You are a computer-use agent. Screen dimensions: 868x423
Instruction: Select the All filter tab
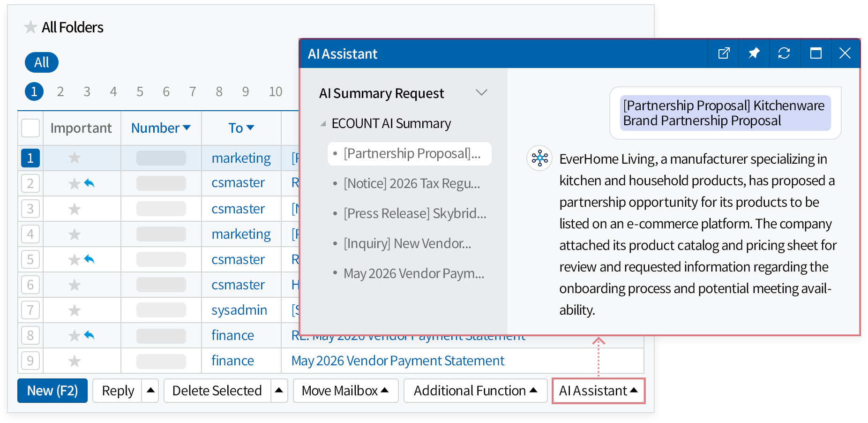42,62
